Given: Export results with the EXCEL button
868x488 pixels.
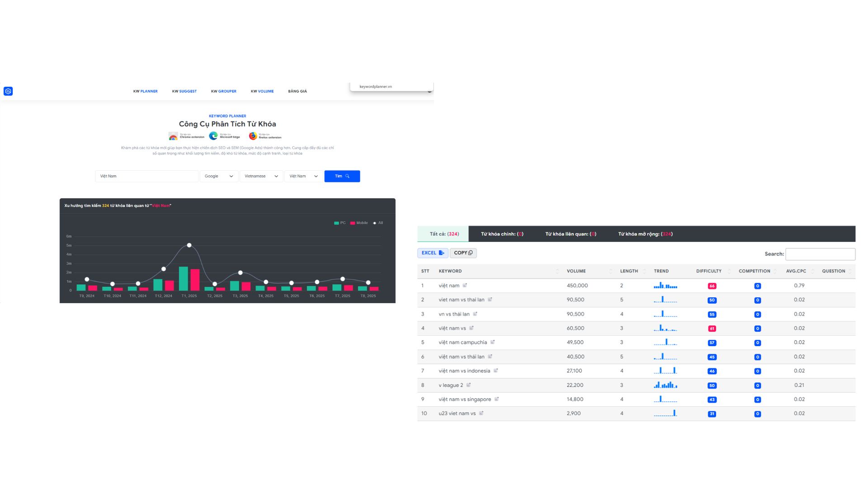Looking at the screenshot, I should coord(433,253).
